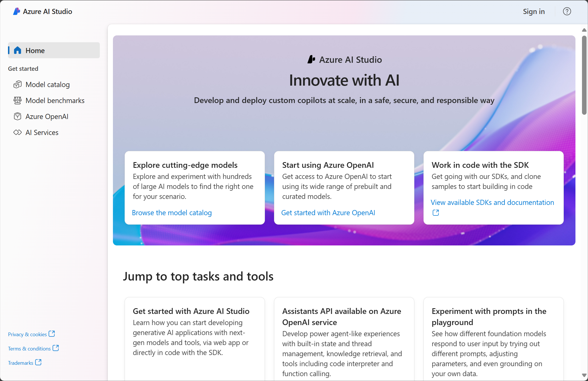588x381 pixels.
Task: Click Get started with Azure OpenAI link
Action: tap(328, 212)
